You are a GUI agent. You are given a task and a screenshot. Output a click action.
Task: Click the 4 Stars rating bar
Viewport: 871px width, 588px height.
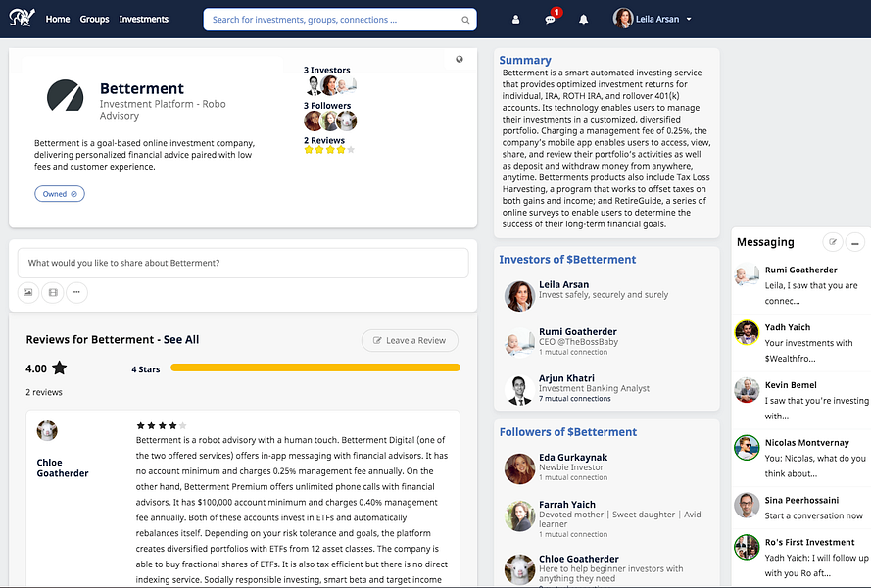coord(315,367)
